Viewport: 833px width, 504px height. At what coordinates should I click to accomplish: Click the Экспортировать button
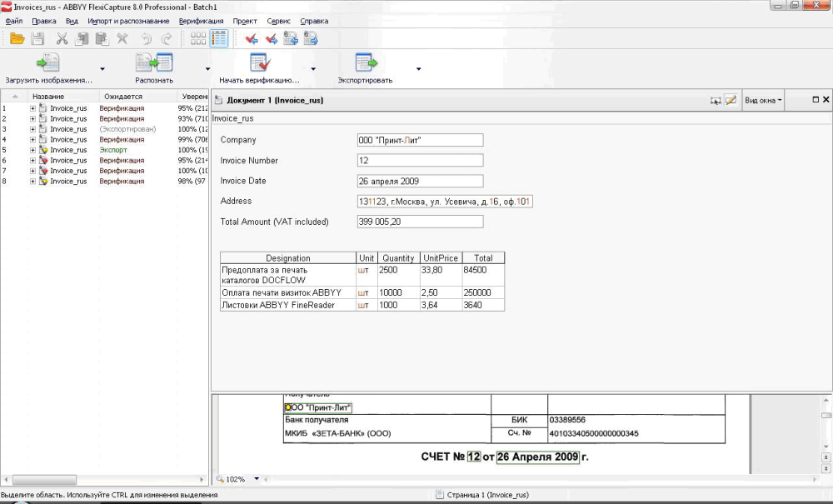(x=366, y=68)
